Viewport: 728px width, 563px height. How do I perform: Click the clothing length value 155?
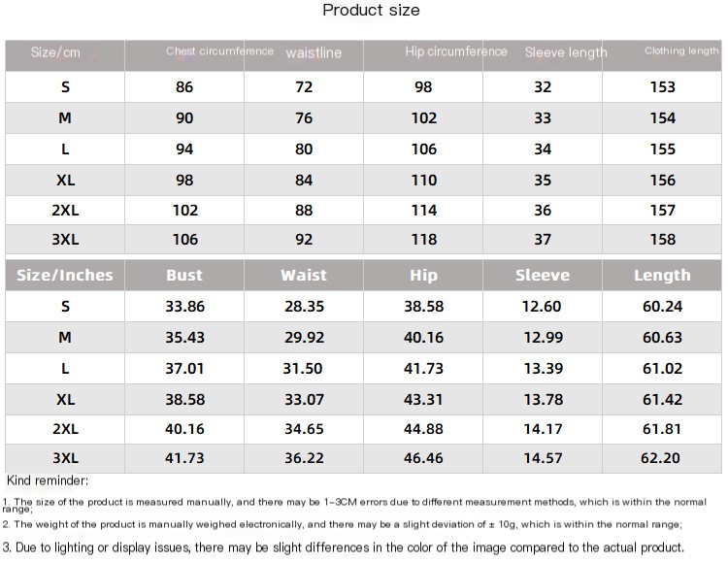[662, 149]
